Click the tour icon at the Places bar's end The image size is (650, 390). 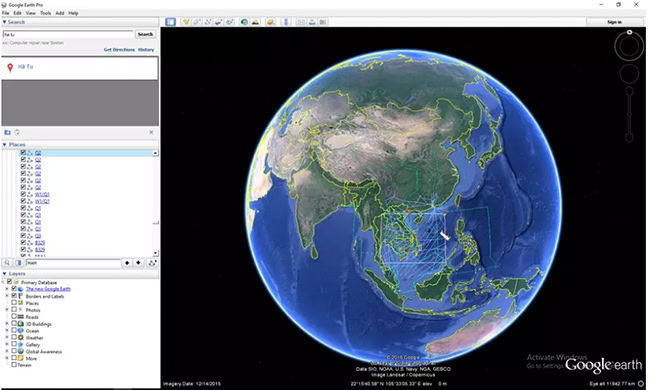point(152,263)
